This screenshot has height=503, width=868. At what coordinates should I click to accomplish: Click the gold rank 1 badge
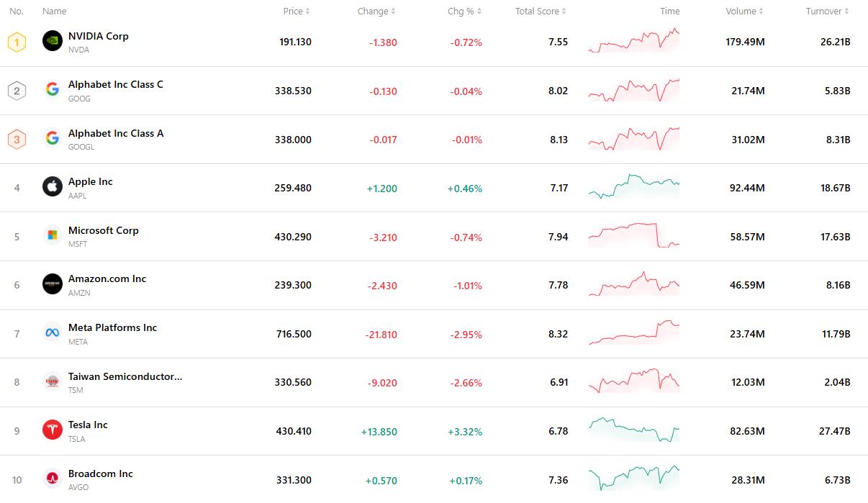[x=17, y=42]
